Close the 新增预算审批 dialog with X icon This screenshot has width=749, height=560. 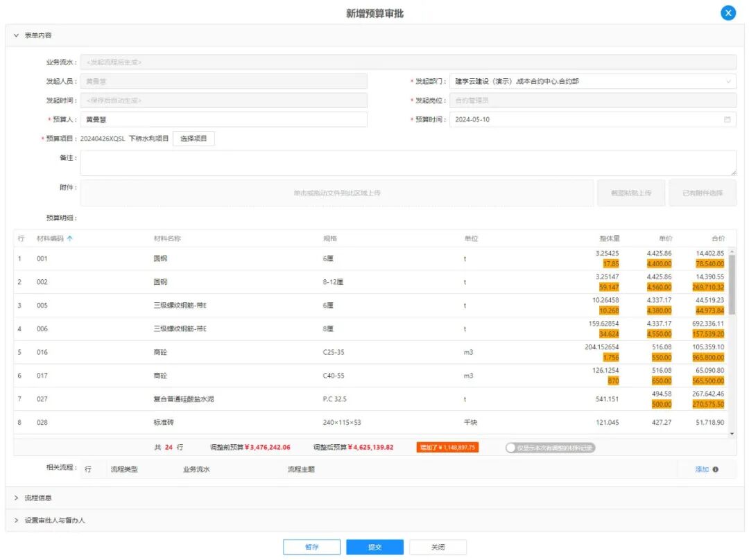(x=728, y=13)
